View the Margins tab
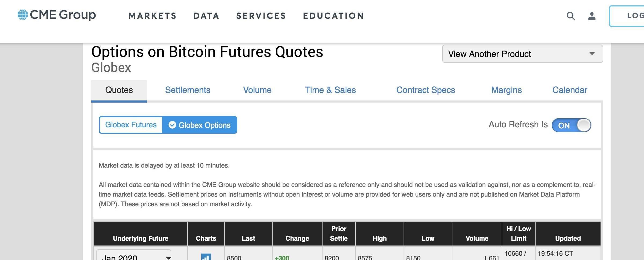This screenshot has width=644, height=260. coord(506,90)
